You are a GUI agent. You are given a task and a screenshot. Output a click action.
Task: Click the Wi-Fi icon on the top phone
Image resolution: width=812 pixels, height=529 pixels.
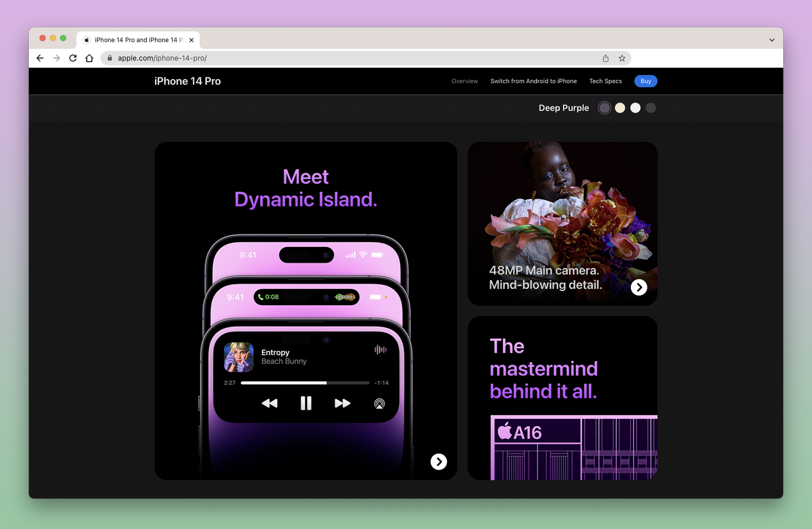pos(363,255)
